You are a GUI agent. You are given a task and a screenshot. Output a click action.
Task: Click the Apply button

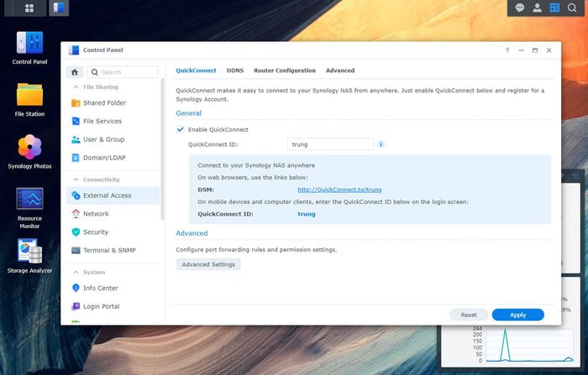pos(518,315)
